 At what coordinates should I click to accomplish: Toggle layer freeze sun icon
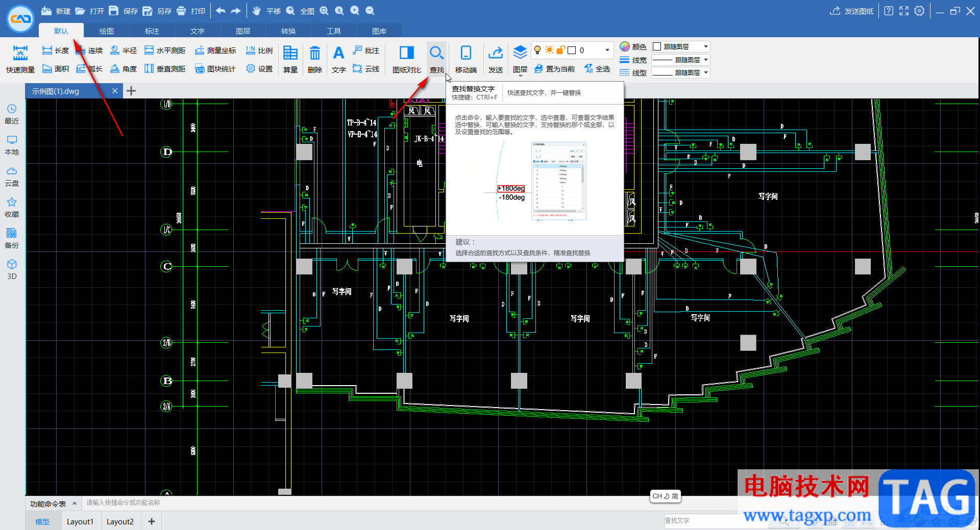[549, 50]
